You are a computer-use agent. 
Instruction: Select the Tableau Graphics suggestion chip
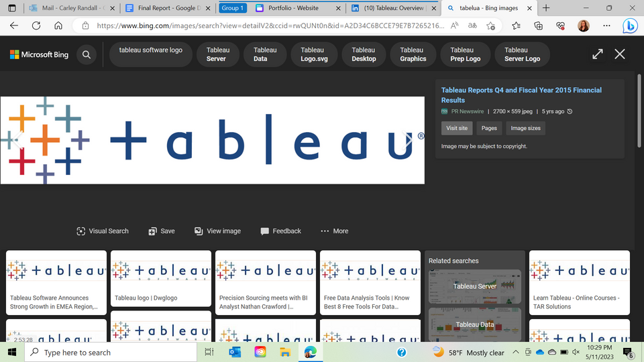click(x=413, y=54)
